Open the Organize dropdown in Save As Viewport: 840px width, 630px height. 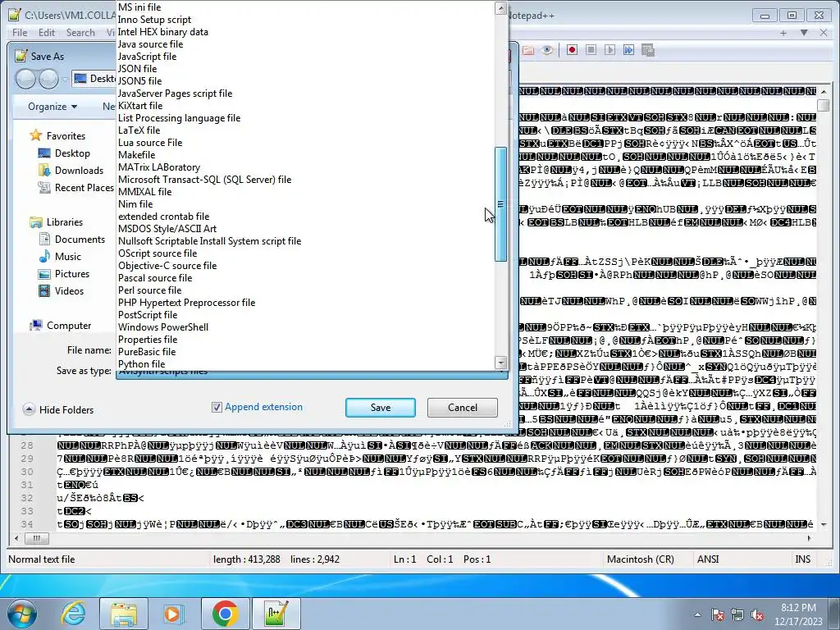click(52, 107)
